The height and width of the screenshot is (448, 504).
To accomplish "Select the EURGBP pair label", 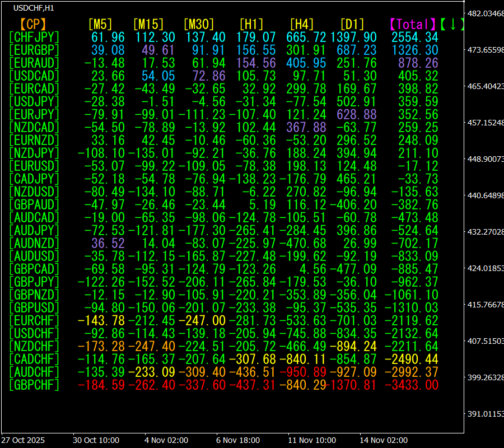I will pos(34,50).
